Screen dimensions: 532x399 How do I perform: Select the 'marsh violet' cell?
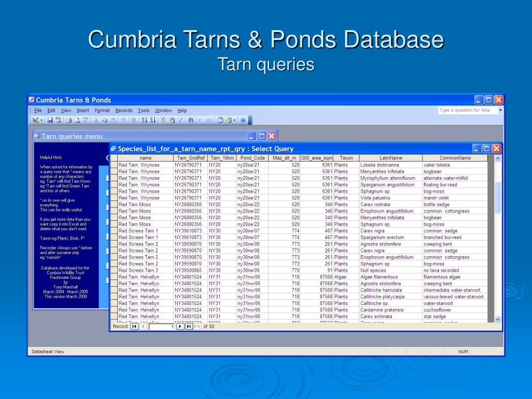(455, 198)
